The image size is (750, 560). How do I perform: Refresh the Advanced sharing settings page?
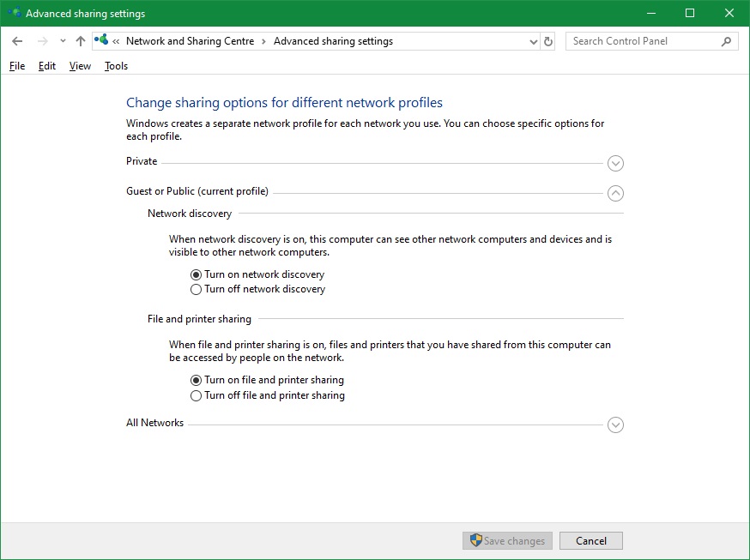pos(548,41)
